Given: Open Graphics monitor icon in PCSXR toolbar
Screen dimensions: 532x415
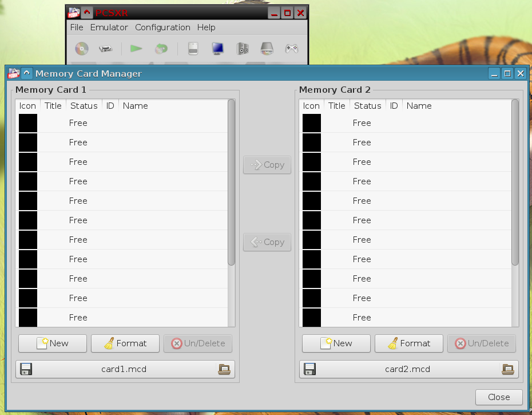Looking at the screenshot, I should pyautogui.click(x=217, y=49).
